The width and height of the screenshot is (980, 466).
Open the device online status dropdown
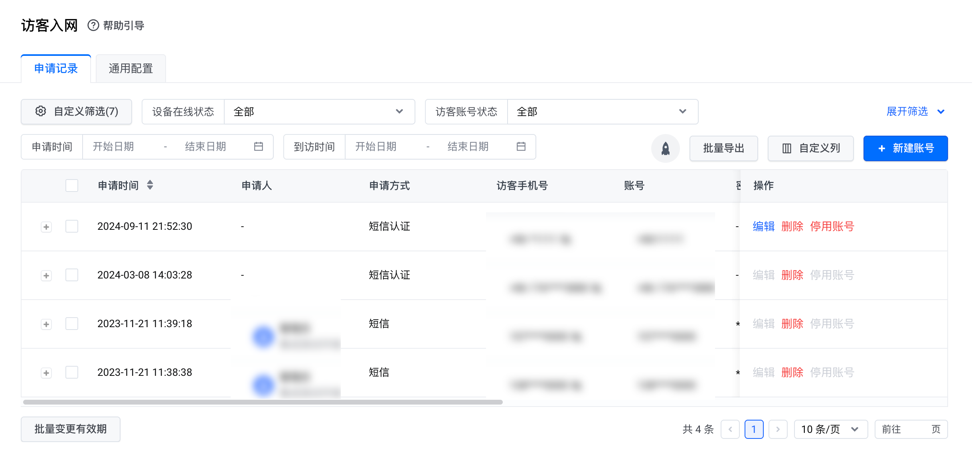point(319,112)
